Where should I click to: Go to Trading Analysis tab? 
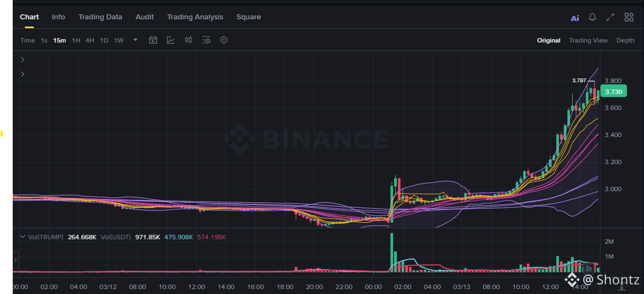coord(195,17)
